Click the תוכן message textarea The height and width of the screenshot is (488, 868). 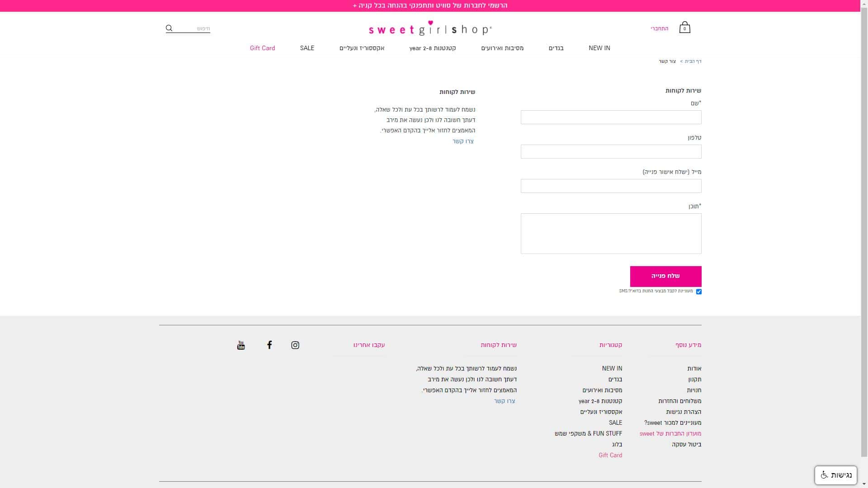click(x=611, y=234)
